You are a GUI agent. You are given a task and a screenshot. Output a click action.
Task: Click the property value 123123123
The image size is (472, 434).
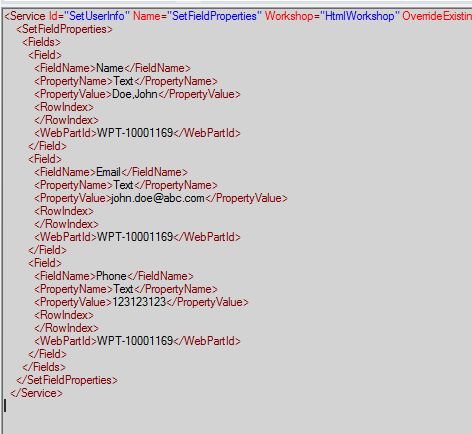[x=139, y=302]
